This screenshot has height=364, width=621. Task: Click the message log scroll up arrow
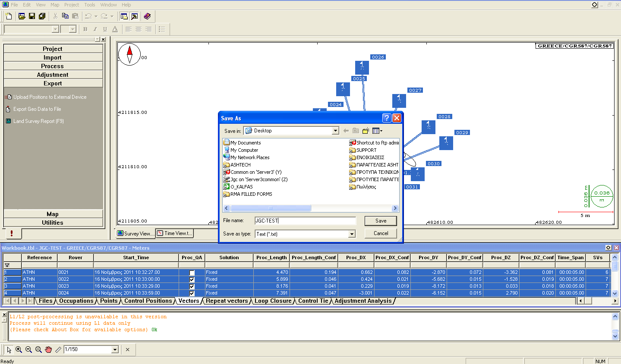(x=615, y=317)
